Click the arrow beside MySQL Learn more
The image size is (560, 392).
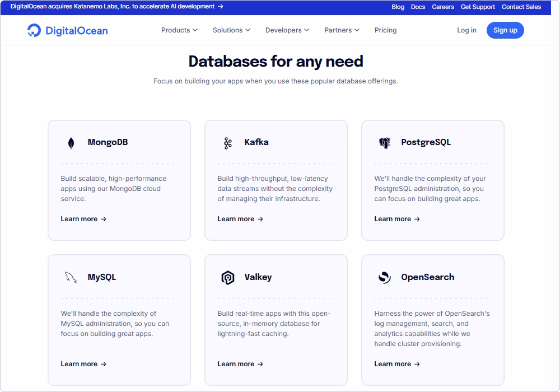103,364
